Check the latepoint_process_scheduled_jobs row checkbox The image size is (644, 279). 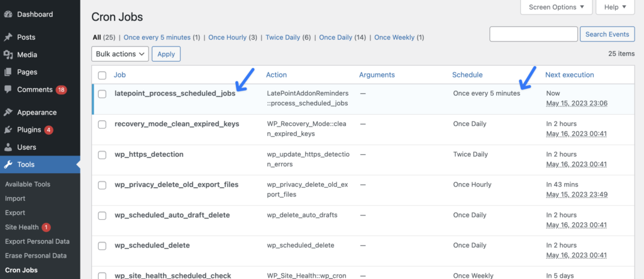(103, 94)
